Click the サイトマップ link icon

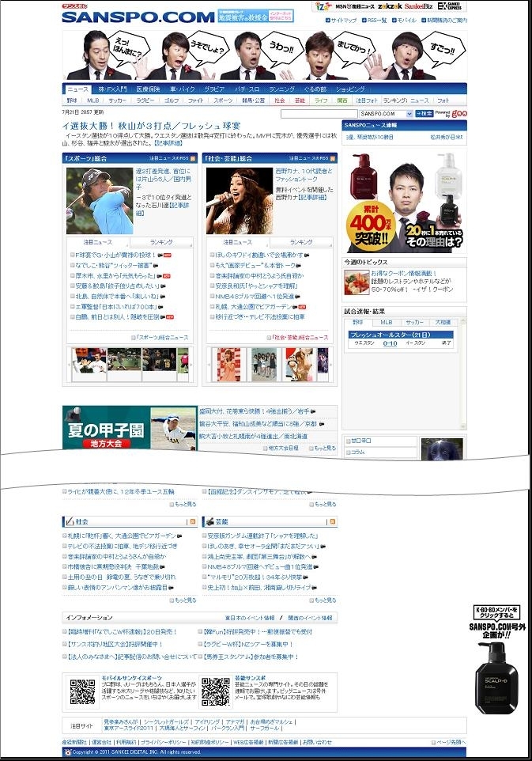tap(328, 21)
